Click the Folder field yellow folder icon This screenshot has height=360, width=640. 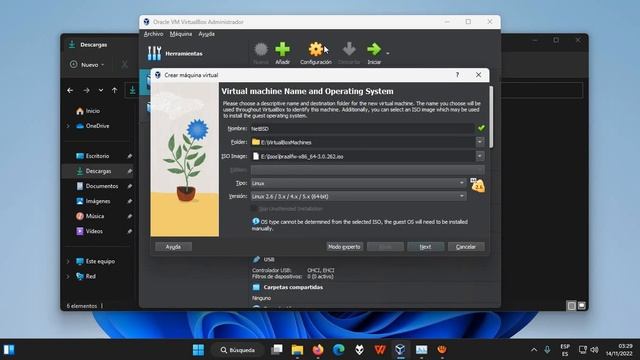pos(256,142)
